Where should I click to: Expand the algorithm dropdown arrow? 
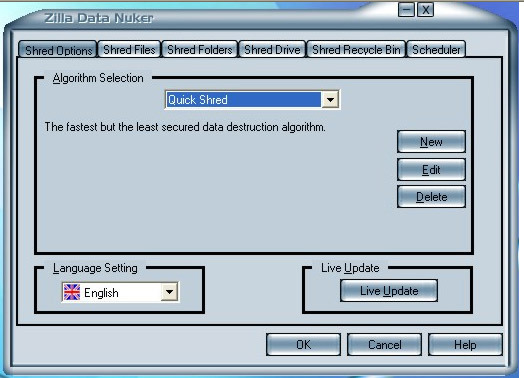click(330, 100)
